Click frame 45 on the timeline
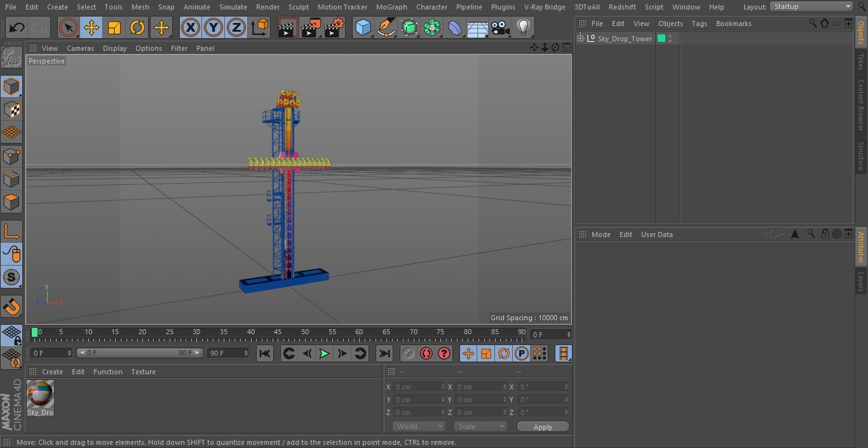This screenshot has width=868, height=448. click(x=278, y=332)
